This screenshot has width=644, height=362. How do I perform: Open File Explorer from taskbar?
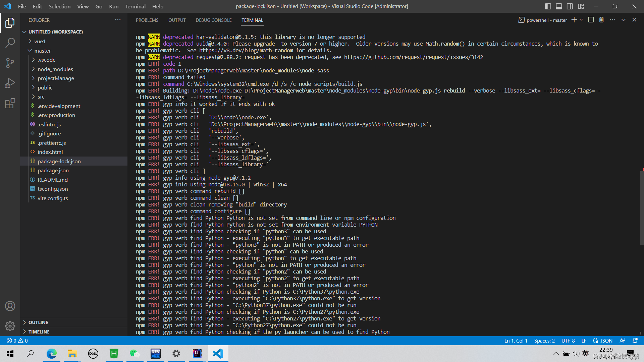click(x=72, y=354)
